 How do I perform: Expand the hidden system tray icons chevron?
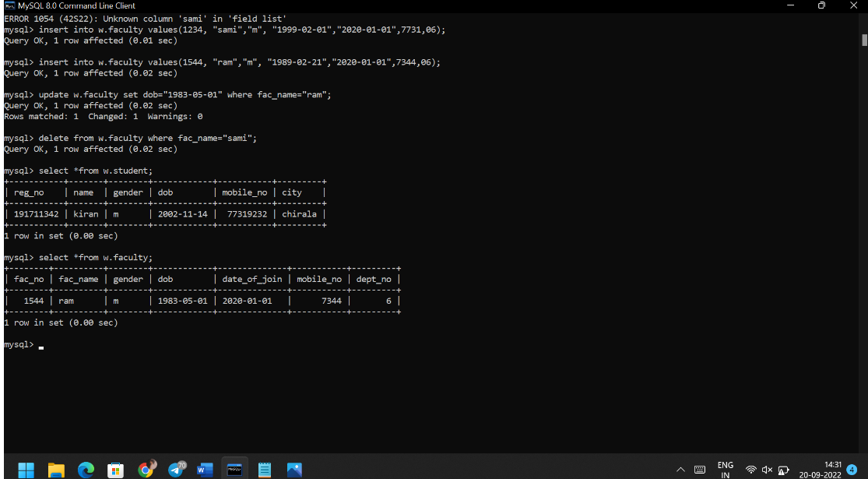(680, 469)
